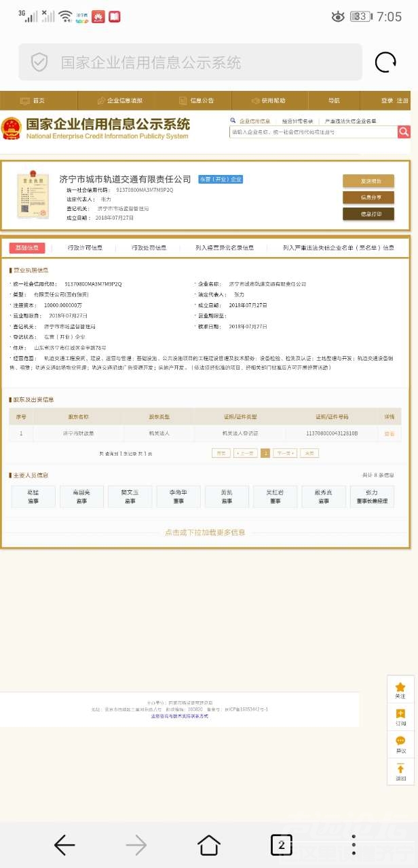Viewport: 418px width, 868px height.
Task: Open personnel card 张力 董事长兼经理
Action: (x=372, y=497)
